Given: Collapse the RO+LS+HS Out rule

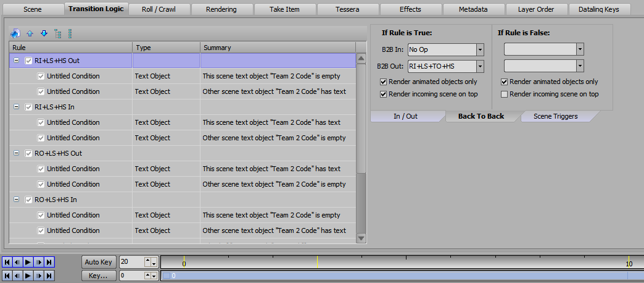Looking at the screenshot, I should click(x=16, y=153).
